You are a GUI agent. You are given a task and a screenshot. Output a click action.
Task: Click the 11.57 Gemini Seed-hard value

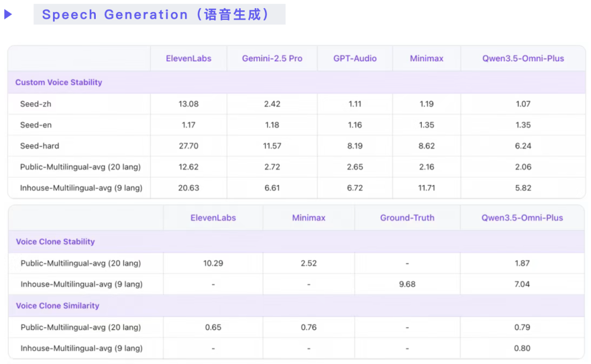point(272,146)
